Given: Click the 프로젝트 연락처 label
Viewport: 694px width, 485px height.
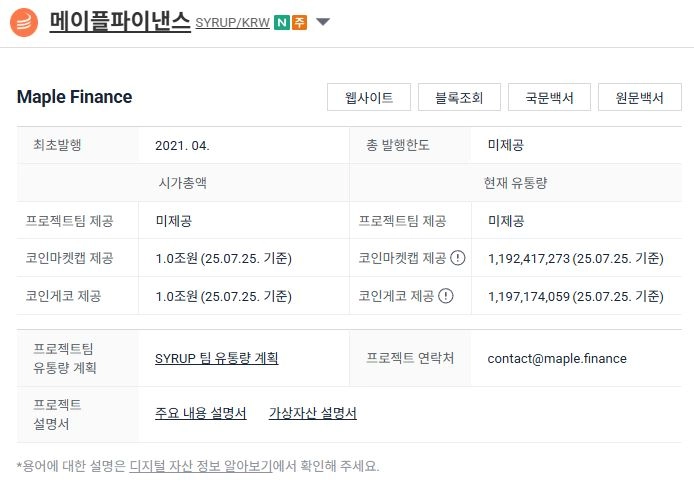Looking at the screenshot, I should click(x=410, y=358).
